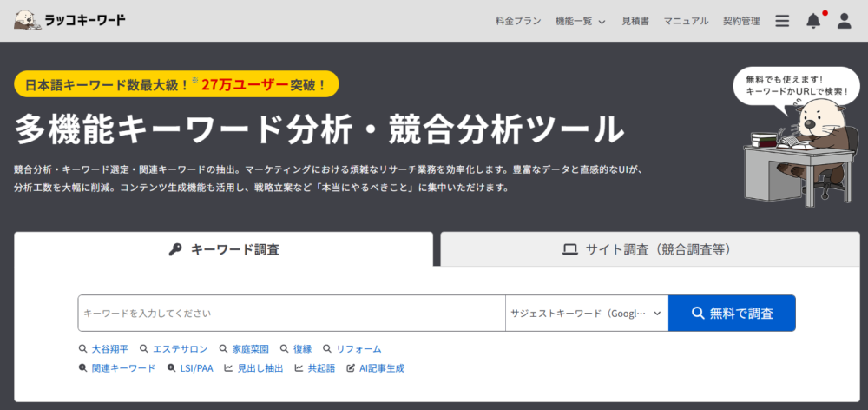Screen dimensions: 868x410
Task: Open the hamburger menu icon
Action: (x=782, y=21)
